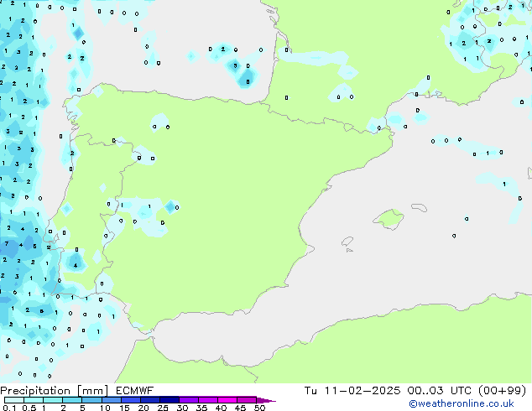Image resolution: width=532 pixels, height=411 pixels.
Task: Select the 0.1–0.5 mm legend color swatch
Action: coord(14,400)
